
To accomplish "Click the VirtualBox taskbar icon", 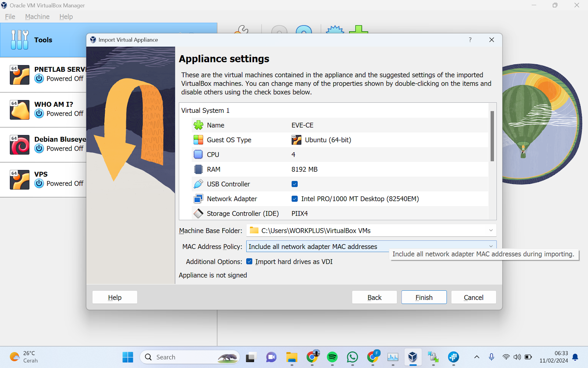I will click(413, 357).
